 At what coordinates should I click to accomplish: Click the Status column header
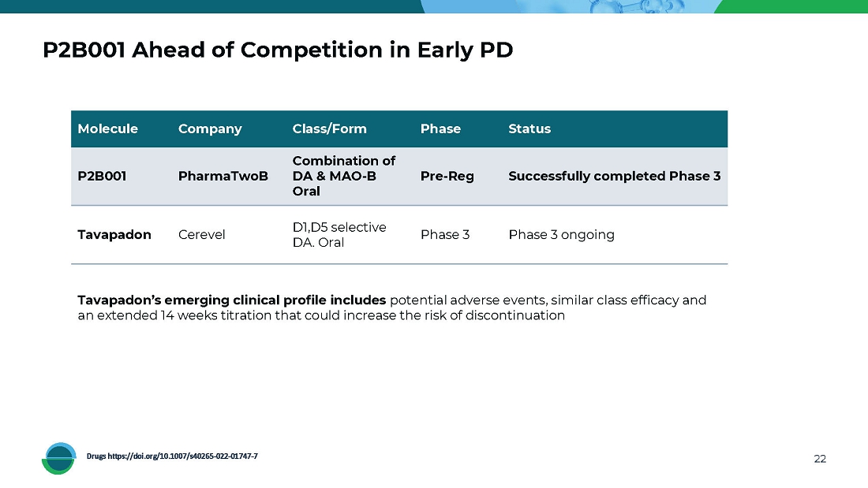tap(529, 129)
